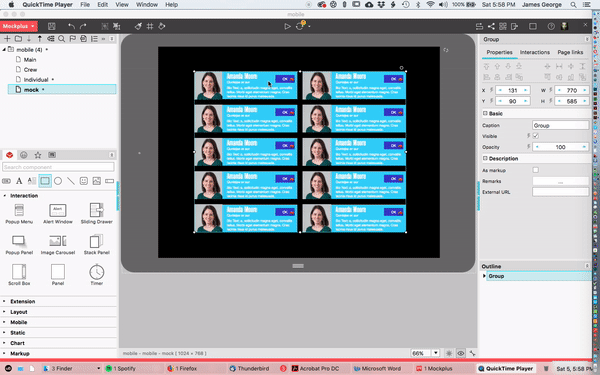
Task: Select the Individual page in tree
Action: 36,80
